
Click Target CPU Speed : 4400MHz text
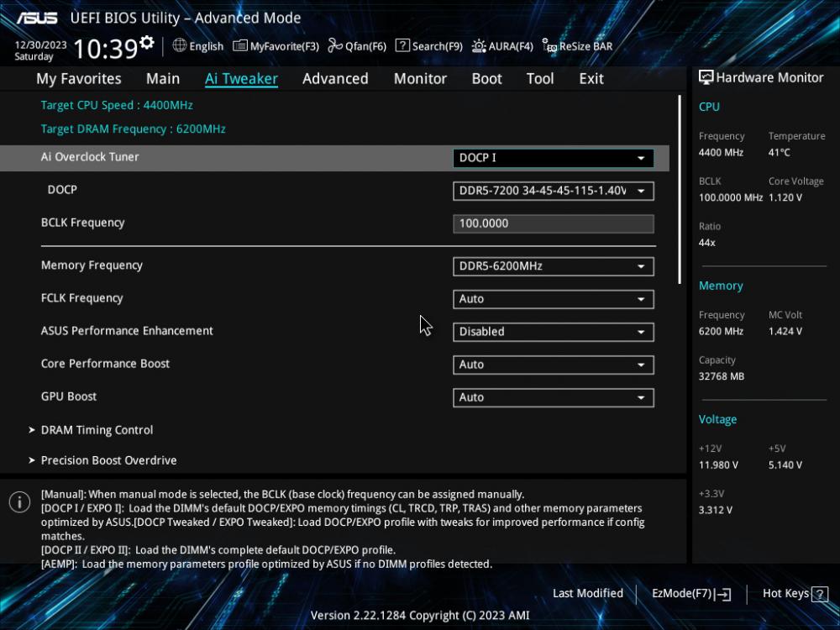coord(117,105)
